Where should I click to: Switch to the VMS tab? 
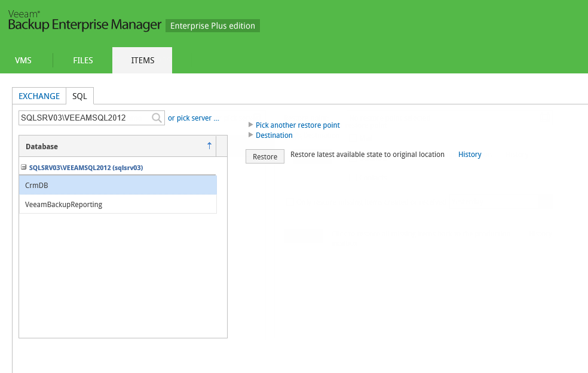coord(23,60)
